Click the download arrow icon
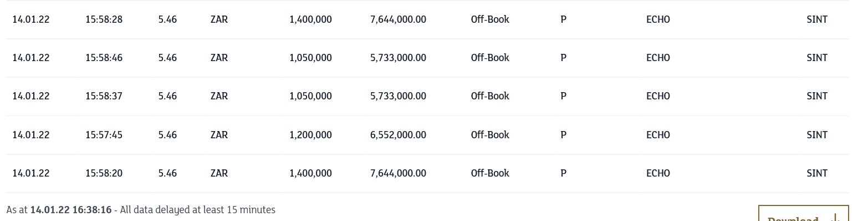868x221 pixels. (x=835, y=217)
